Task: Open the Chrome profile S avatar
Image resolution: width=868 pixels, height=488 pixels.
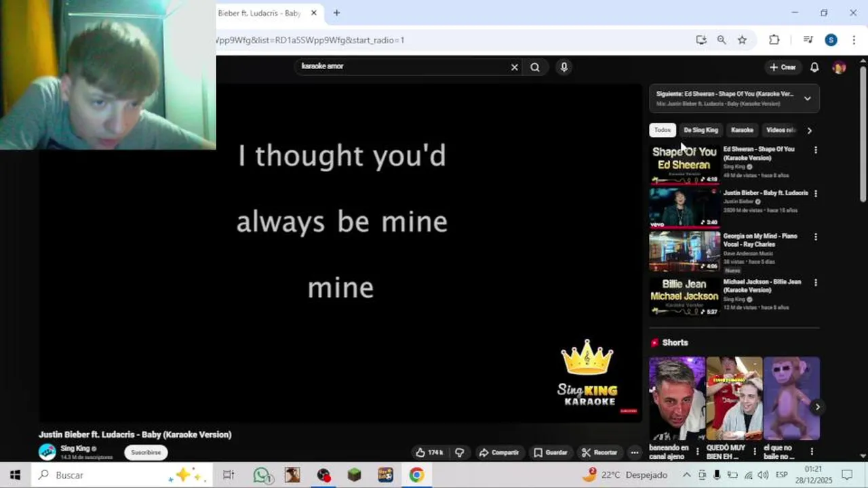Action: (x=831, y=40)
